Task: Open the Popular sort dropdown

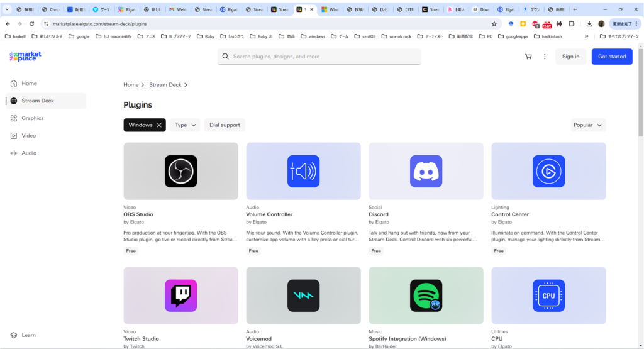Action: coord(588,125)
